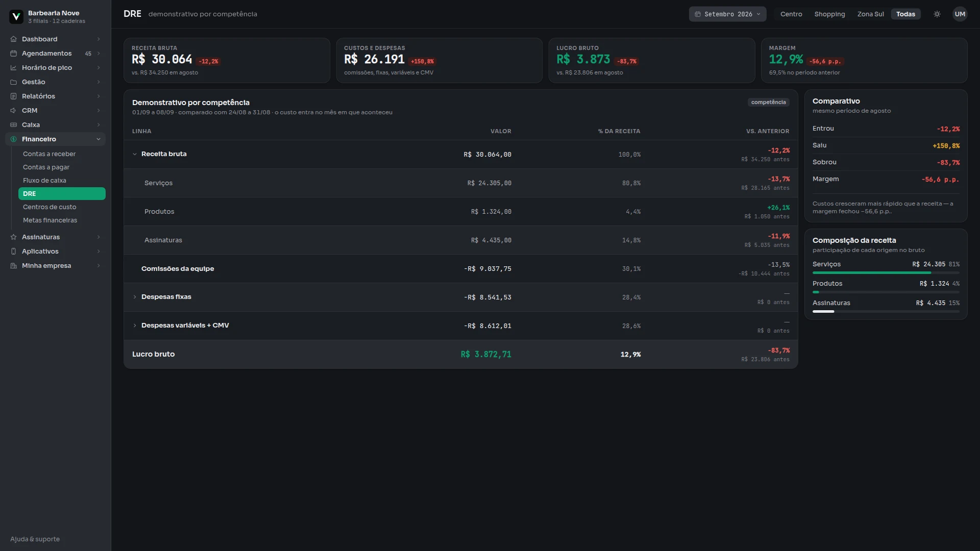Open Ajuda & suporte link
The width and height of the screenshot is (980, 551).
(x=35, y=539)
